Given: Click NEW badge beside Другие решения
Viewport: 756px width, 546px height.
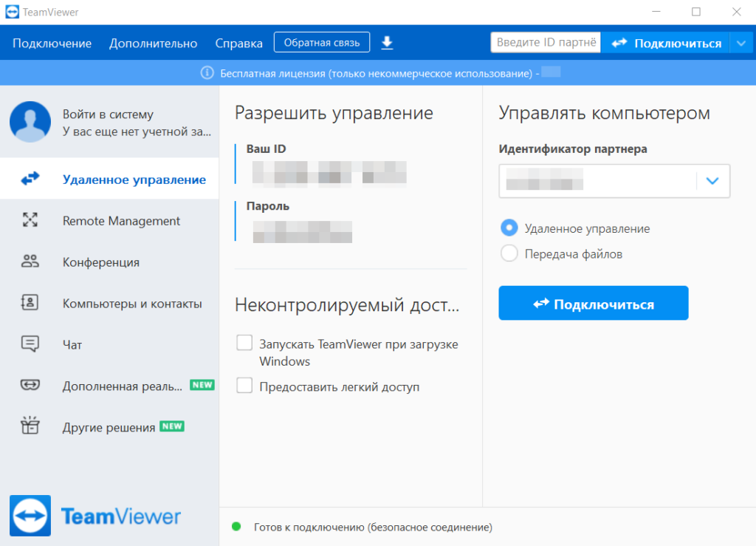Looking at the screenshot, I should tap(172, 426).
